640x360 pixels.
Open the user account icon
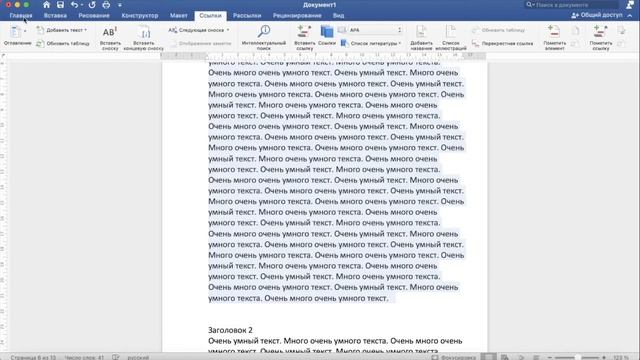pyautogui.click(x=630, y=5)
